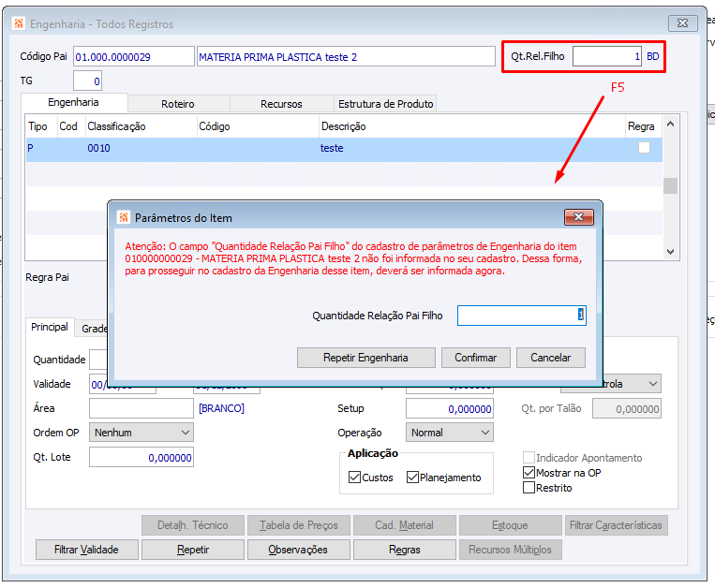Switch to the Engenharia tab
Screen dimensions: 715x588
[74, 102]
